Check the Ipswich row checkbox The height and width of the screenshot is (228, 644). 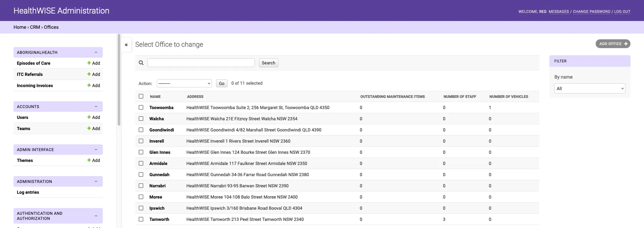coord(141,208)
